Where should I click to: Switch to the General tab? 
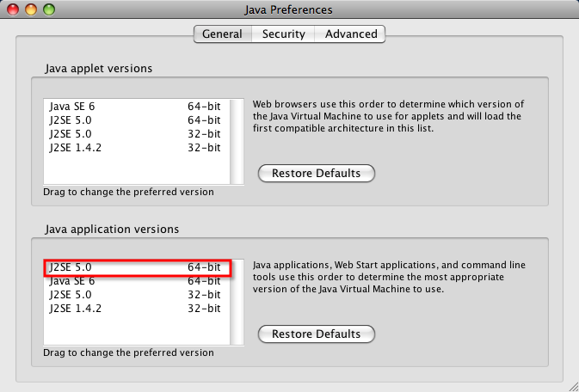pyautogui.click(x=223, y=34)
